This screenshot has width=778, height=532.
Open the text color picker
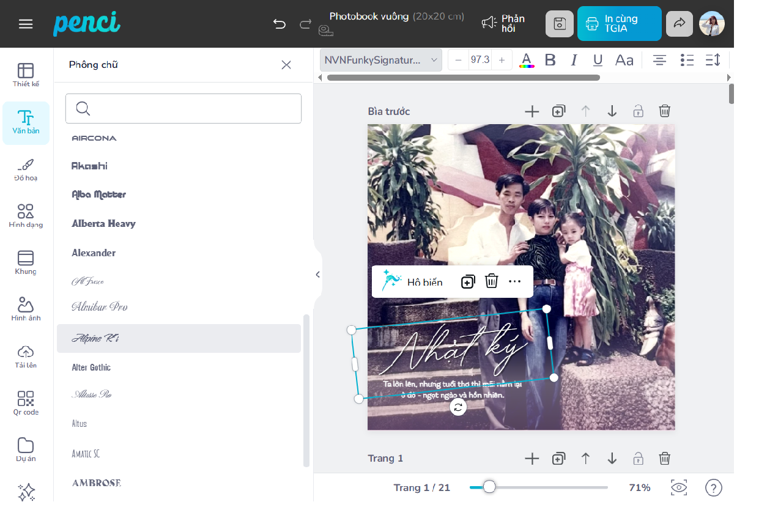click(527, 60)
